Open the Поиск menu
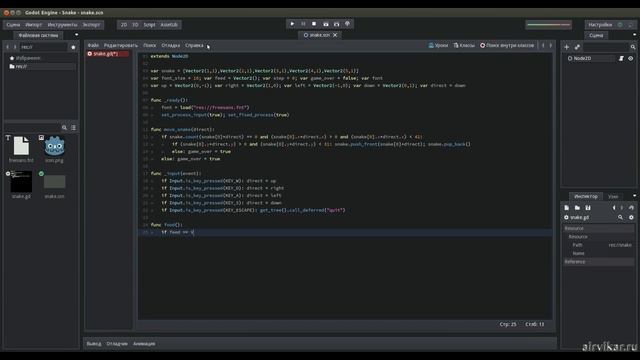This screenshot has height=360, width=640. [150, 45]
